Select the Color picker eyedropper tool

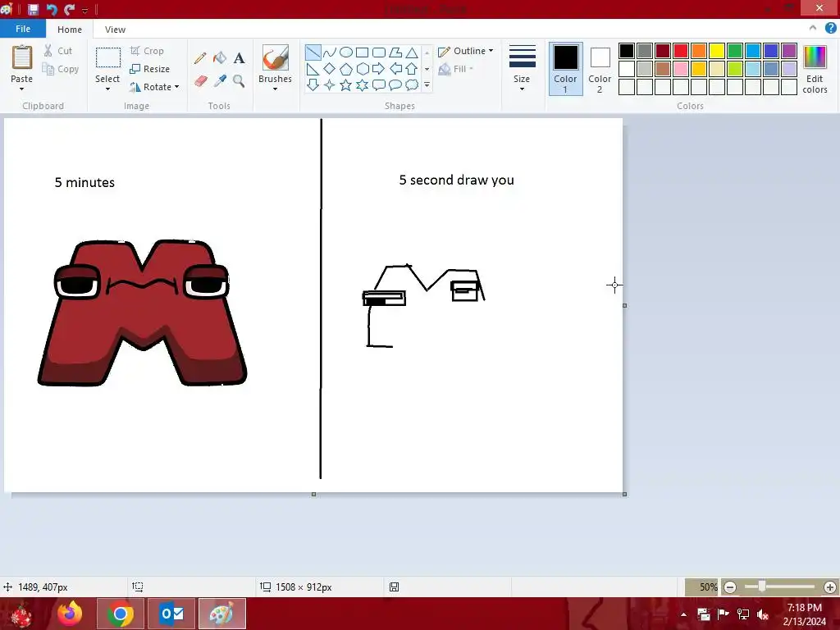(x=220, y=81)
